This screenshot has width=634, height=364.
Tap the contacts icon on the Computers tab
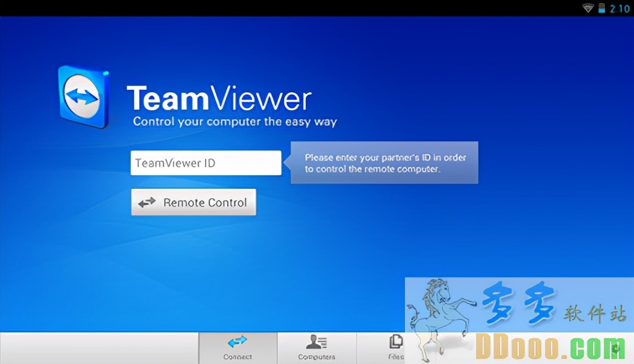316,341
